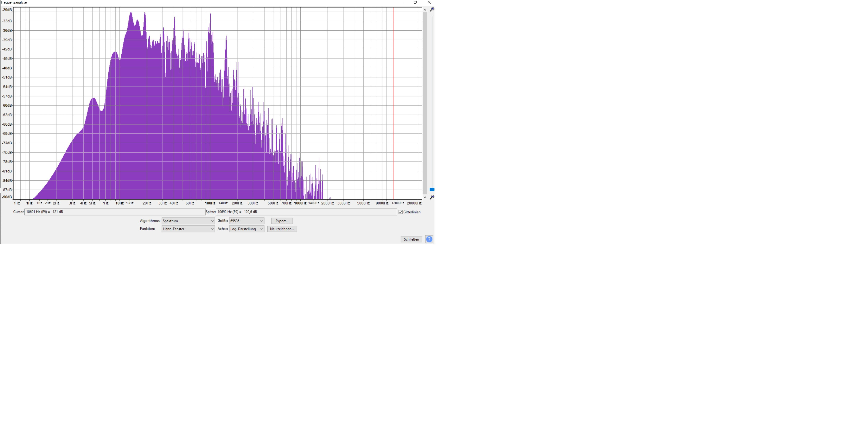Click the scroll down arrow beside graph
The height and width of the screenshot is (428, 868).
(425, 197)
